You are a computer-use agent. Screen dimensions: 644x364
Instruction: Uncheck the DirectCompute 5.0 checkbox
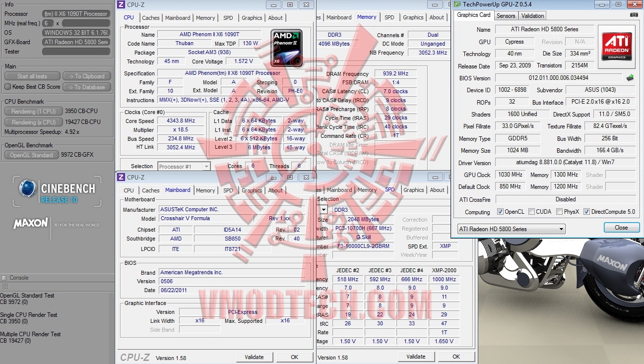586,212
